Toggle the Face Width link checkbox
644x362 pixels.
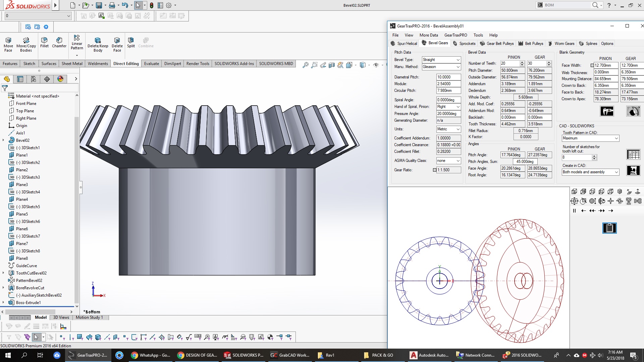[592, 65]
